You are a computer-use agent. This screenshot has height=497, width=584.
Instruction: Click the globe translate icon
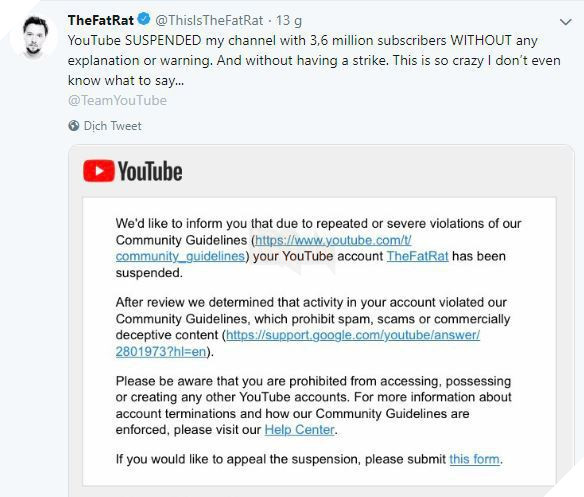74,126
